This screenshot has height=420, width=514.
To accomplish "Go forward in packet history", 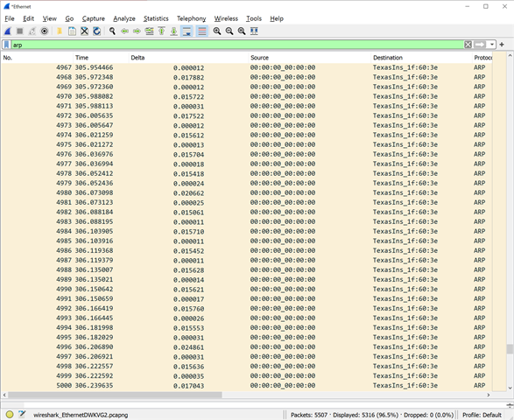I will coord(137,31).
